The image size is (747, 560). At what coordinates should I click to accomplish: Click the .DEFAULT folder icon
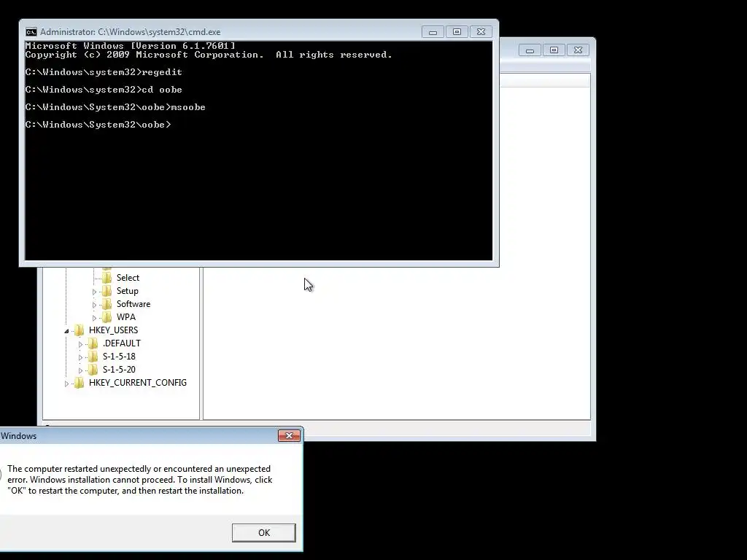[x=93, y=343]
